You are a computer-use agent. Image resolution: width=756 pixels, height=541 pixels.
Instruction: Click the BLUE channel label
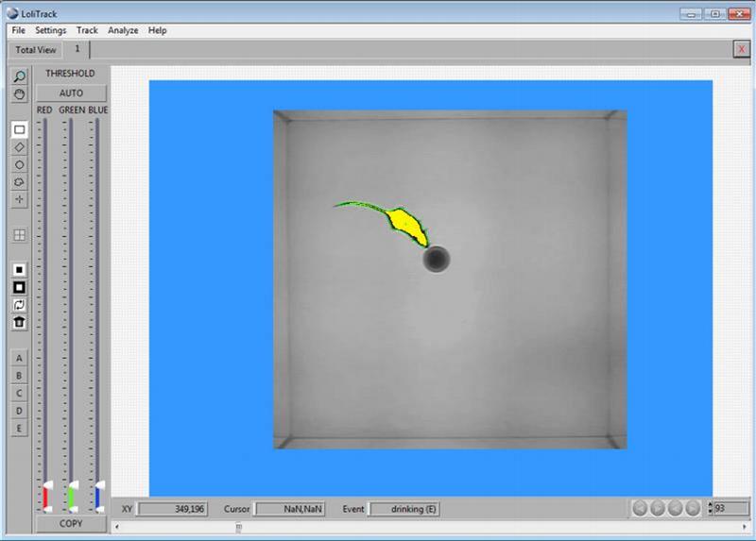tap(98, 110)
